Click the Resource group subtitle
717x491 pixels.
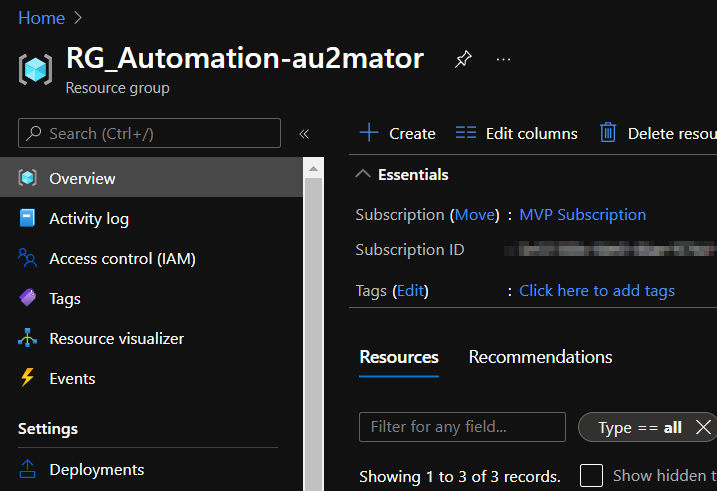pyautogui.click(x=118, y=88)
